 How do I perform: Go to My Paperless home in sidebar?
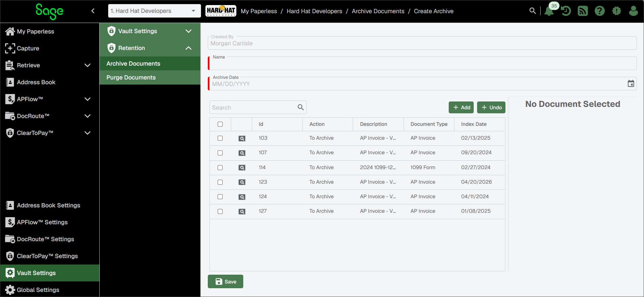click(x=50, y=31)
